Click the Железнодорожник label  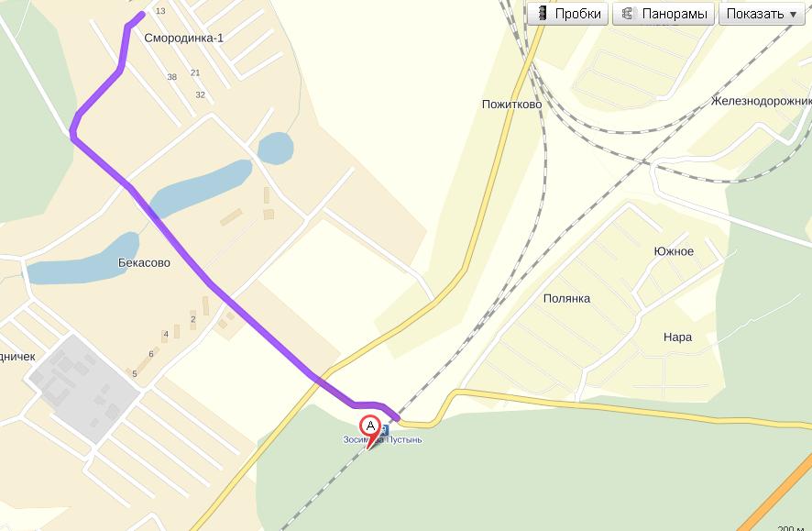click(x=762, y=101)
